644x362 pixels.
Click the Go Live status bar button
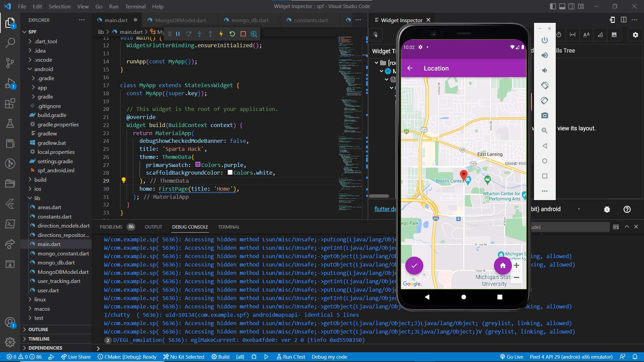[x=512, y=357]
